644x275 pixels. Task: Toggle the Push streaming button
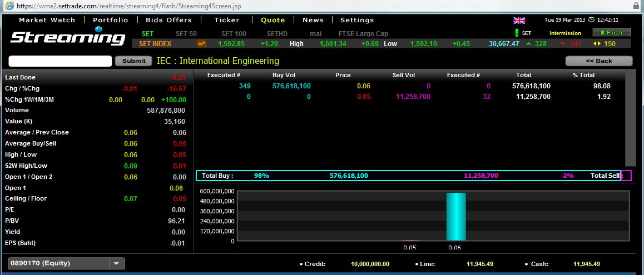[x=612, y=32]
